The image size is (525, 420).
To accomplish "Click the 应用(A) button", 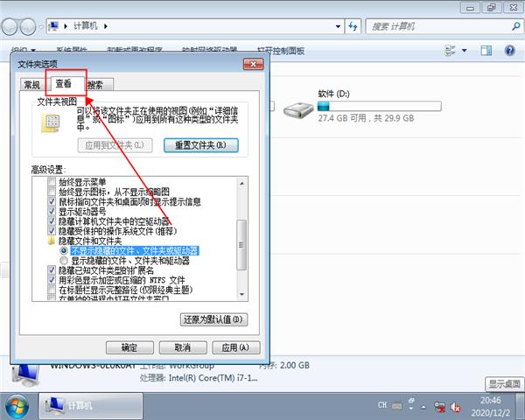I will point(235,347).
